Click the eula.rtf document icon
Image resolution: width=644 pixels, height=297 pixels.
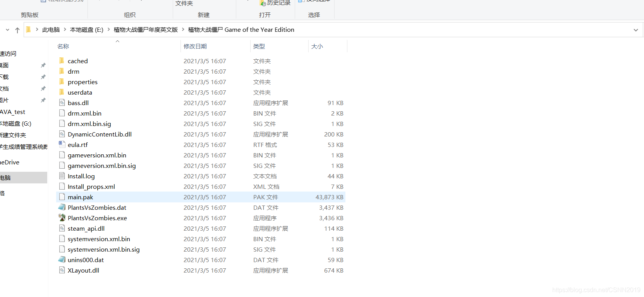click(62, 144)
